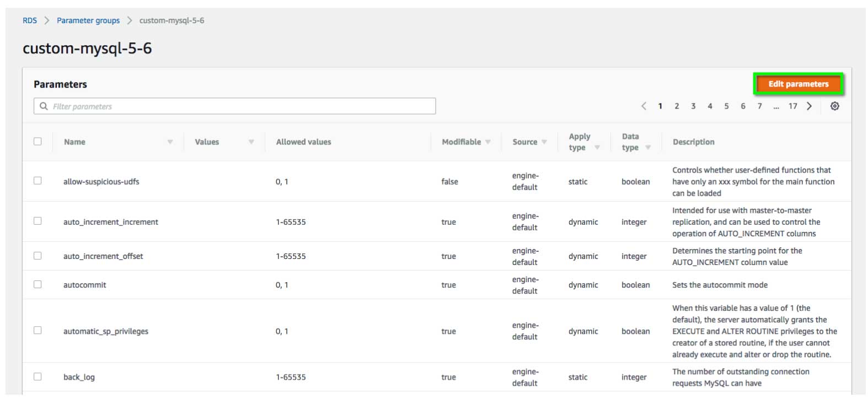The image size is (868, 400).
Task: Check the back_log parameter row
Action: point(37,377)
